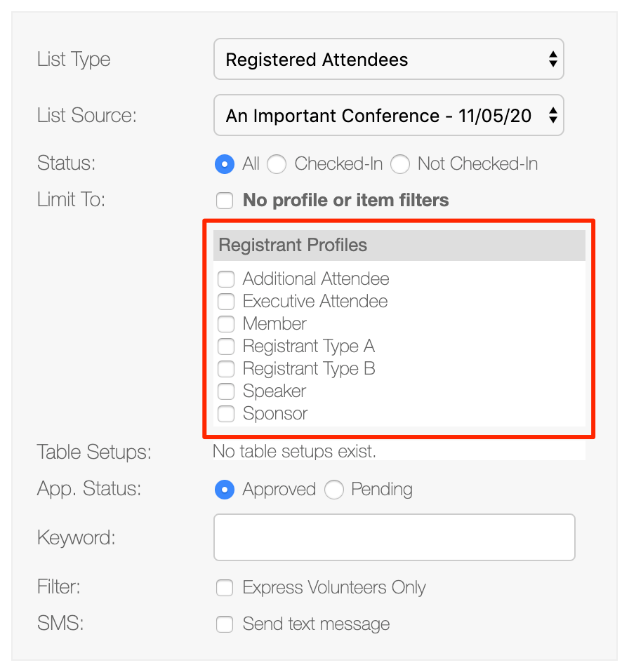Check the Member profile checkbox

tap(226, 323)
